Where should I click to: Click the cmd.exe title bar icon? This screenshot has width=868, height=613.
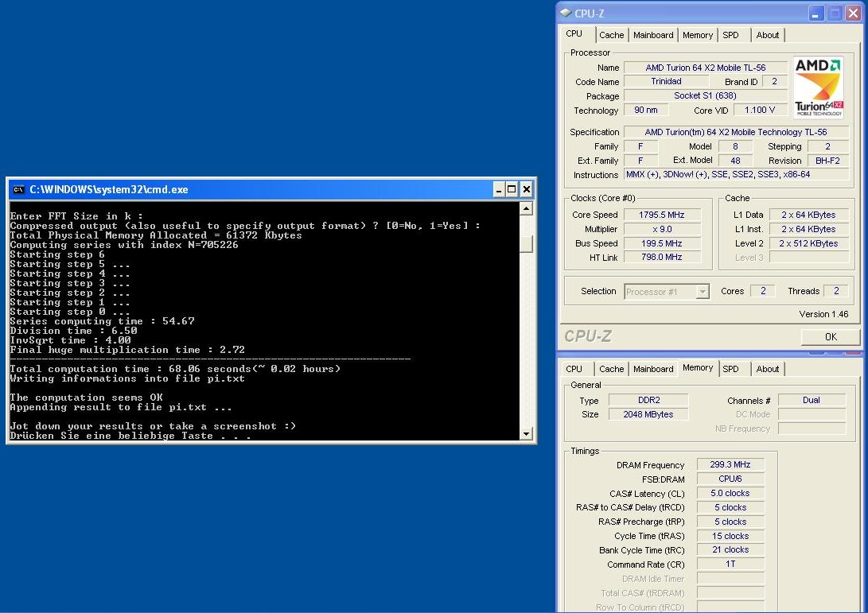[18, 190]
